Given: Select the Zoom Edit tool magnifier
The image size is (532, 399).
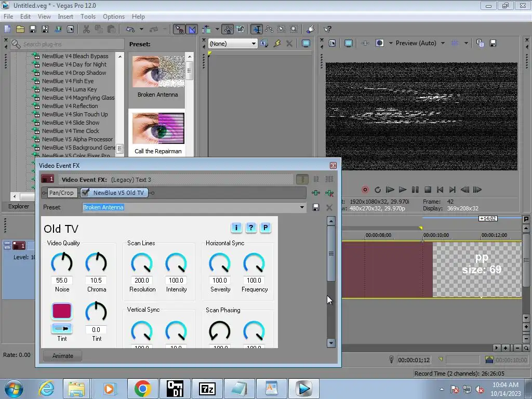Looking at the screenshot, I should (294, 29).
